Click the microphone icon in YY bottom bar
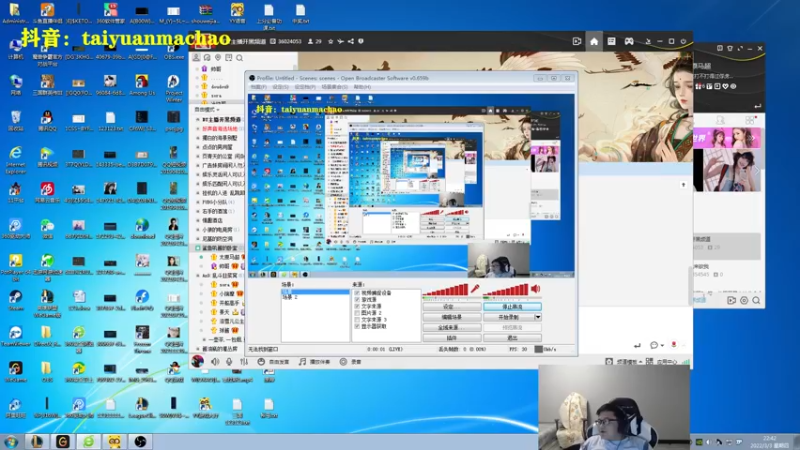Image resolution: width=800 pixels, height=450 pixels. click(230, 361)
